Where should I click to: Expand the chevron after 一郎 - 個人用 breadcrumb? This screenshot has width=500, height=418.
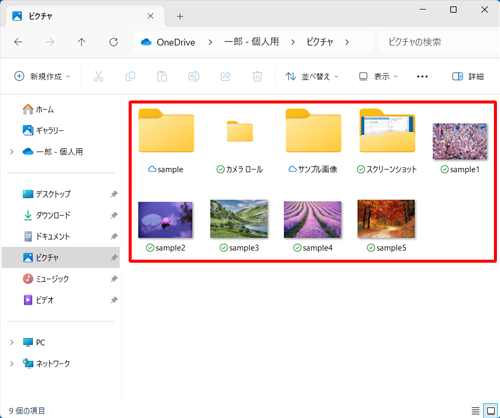click(x=293, y=42)
